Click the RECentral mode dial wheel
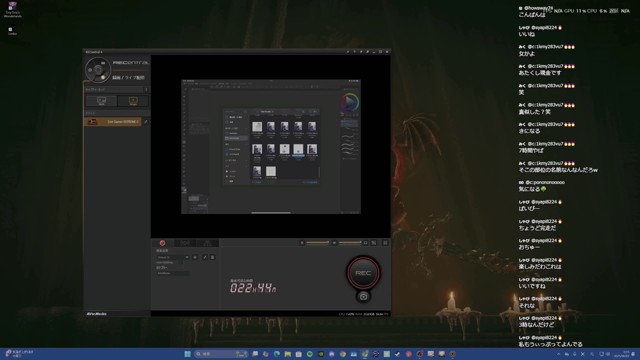 [98, 70]
